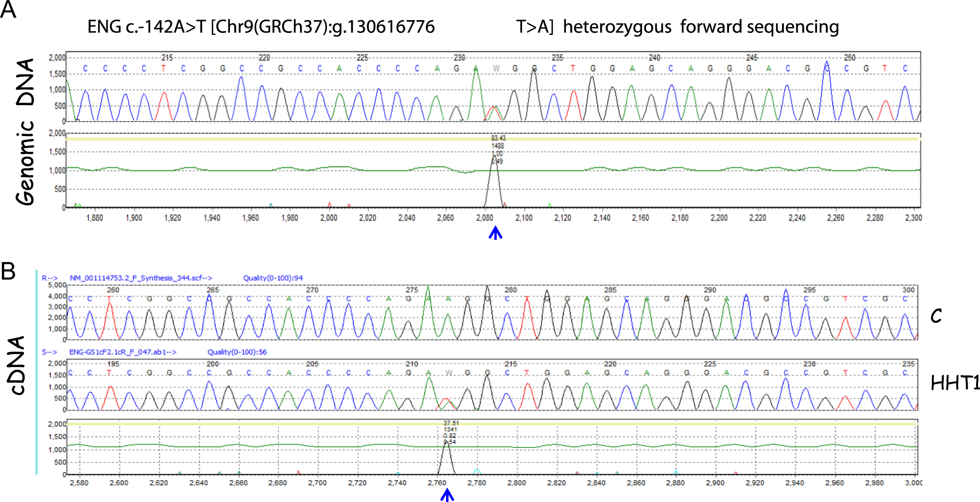
Task: Click base position number "260" in control trace
Action: [113, 290]
